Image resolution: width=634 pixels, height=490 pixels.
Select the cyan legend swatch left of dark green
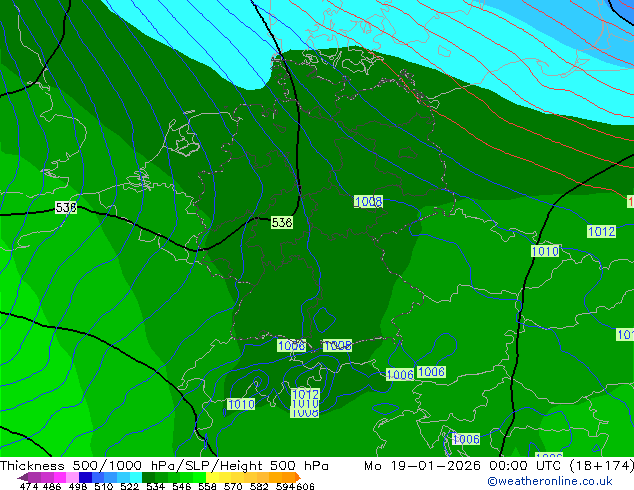(136, 477)
